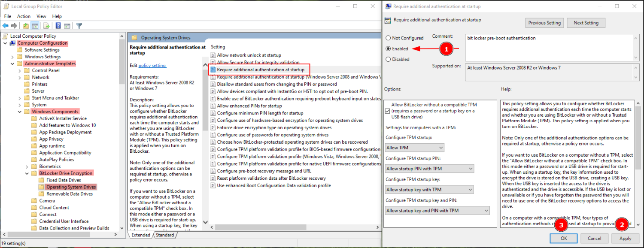
Task: Click the Next Setting button
Action: 586,23
